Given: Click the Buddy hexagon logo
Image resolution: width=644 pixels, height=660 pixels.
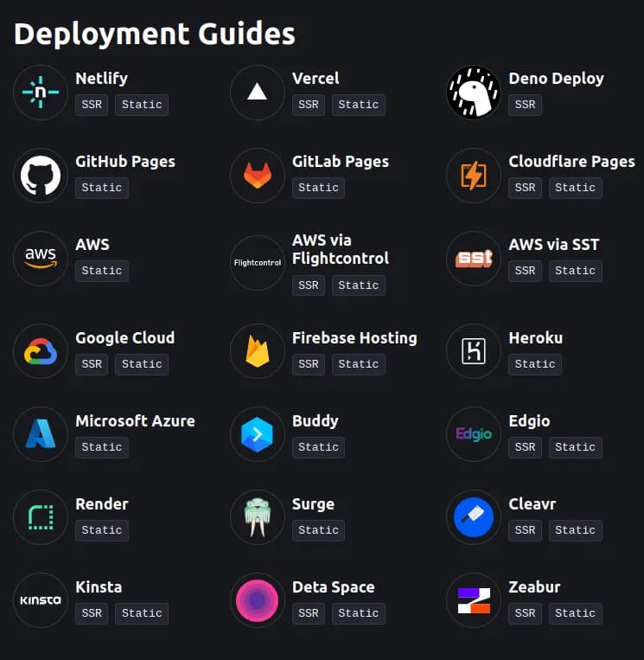Looking at the screenshot, I should tap(257, 434).
